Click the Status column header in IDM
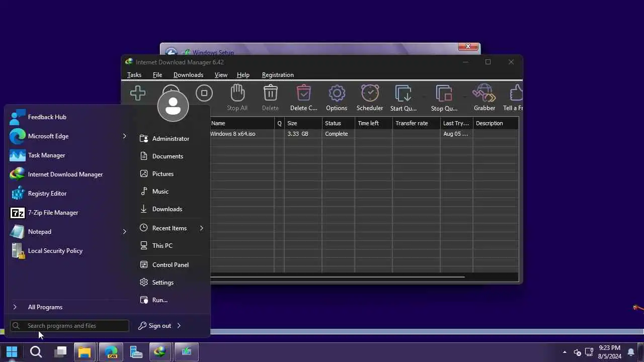Screen dimensions: 644x362 [x=338, y=123]
